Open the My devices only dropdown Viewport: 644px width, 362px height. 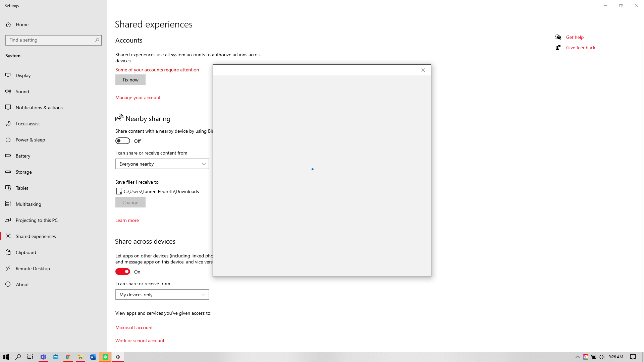pos(162,295)
